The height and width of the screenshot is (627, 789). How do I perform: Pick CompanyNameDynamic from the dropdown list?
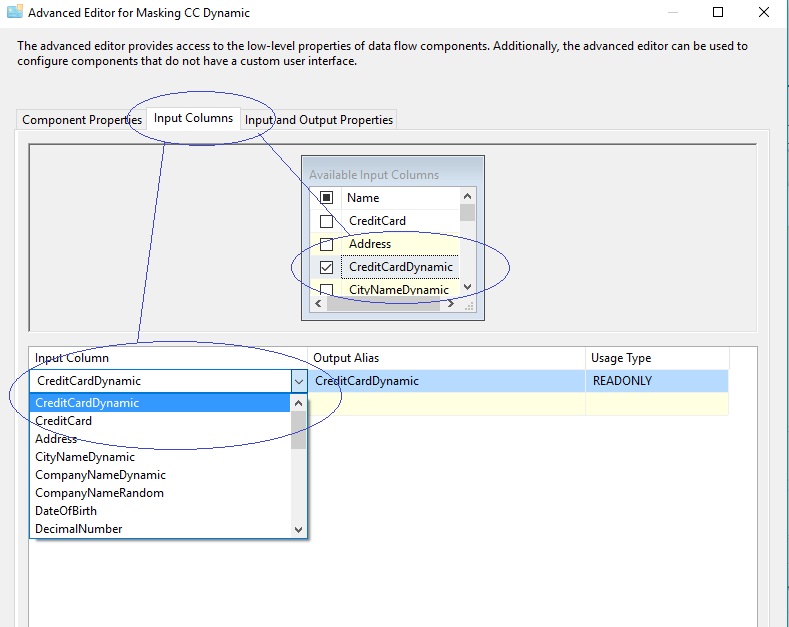coord(160,475)
